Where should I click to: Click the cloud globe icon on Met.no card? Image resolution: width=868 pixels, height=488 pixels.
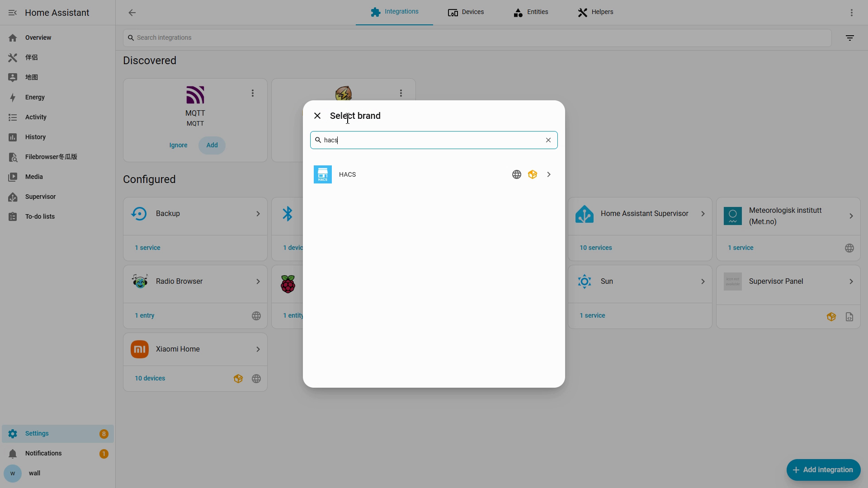849,248
